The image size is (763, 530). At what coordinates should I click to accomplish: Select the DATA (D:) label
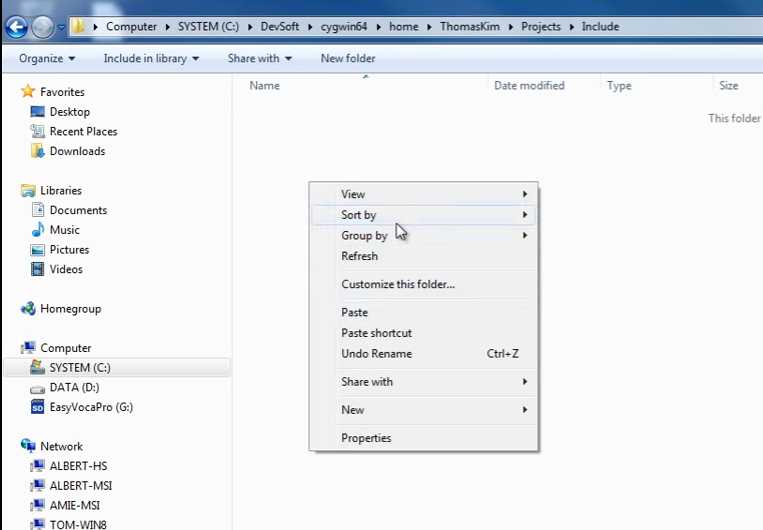click(74, 387)
